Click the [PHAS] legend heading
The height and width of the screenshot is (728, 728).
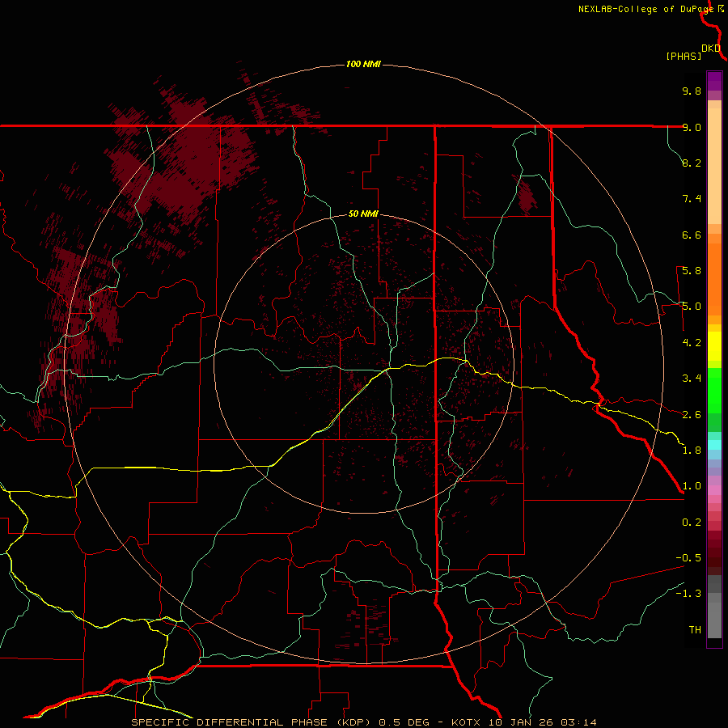pos(684,56)
